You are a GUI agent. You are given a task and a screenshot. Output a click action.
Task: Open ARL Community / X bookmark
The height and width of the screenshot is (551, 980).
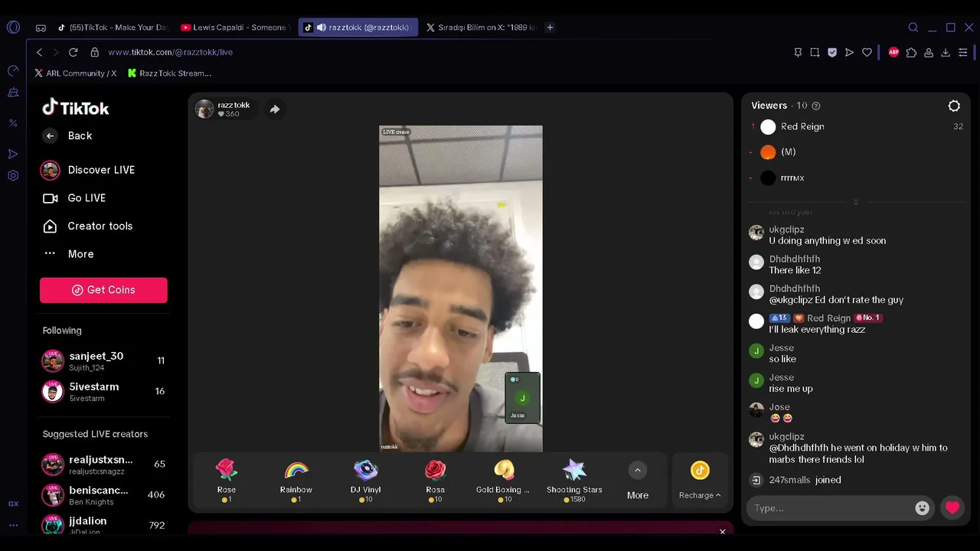[76, 73]
